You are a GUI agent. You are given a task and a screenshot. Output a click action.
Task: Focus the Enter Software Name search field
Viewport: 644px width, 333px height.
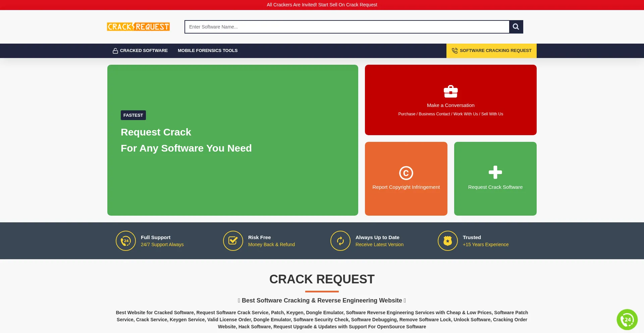pos(347,27)
